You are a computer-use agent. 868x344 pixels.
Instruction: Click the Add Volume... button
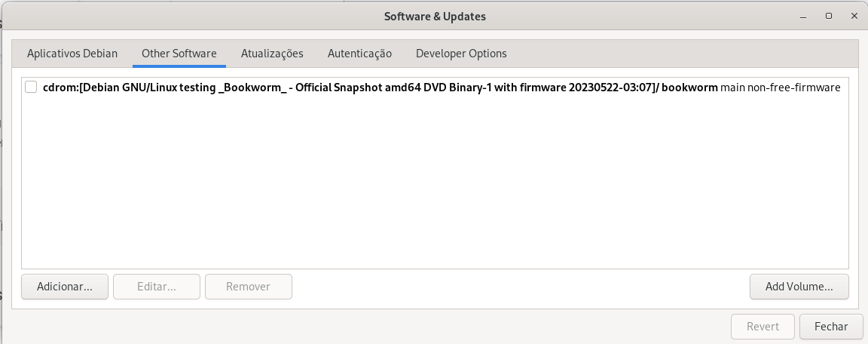(x=799, y=287)
